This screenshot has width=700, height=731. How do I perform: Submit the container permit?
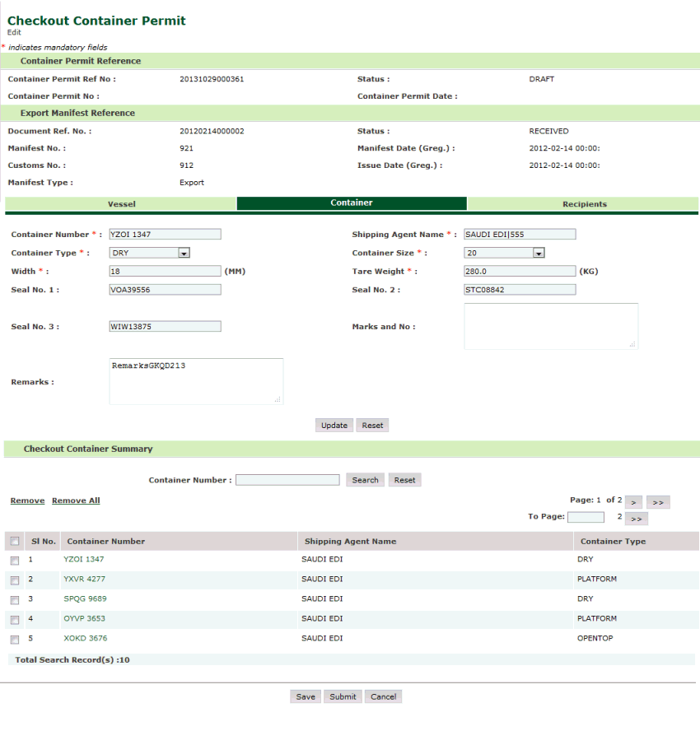pyautogui.click(x=343, y=696)
